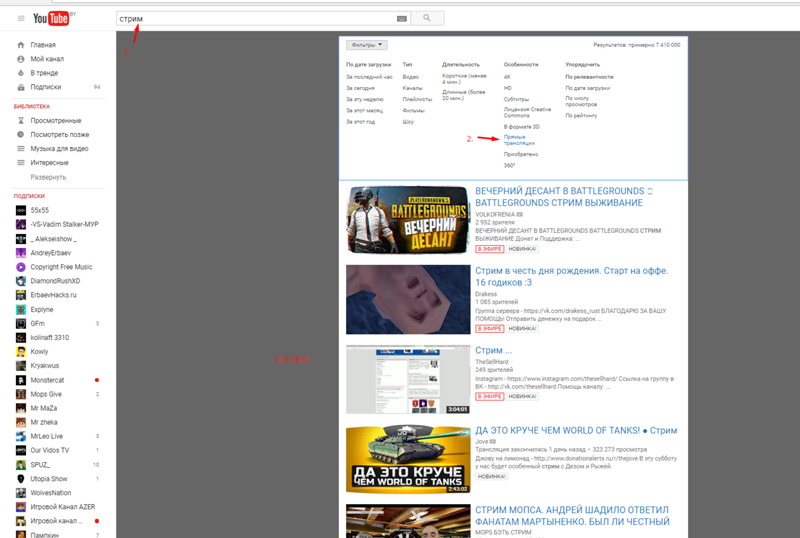Screen dimensions: 800x538
Task: Open the ВЕЧЕРНИЙ ДЕСАНТ Battlegrounds thumbnail
Action: [x=407, y=220]
